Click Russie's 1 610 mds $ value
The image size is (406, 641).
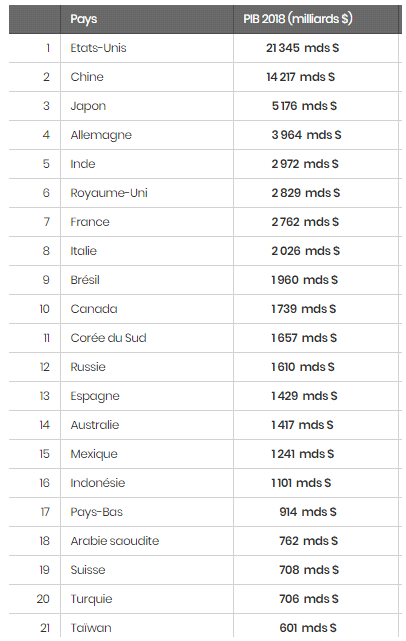(x=303, y=367)
